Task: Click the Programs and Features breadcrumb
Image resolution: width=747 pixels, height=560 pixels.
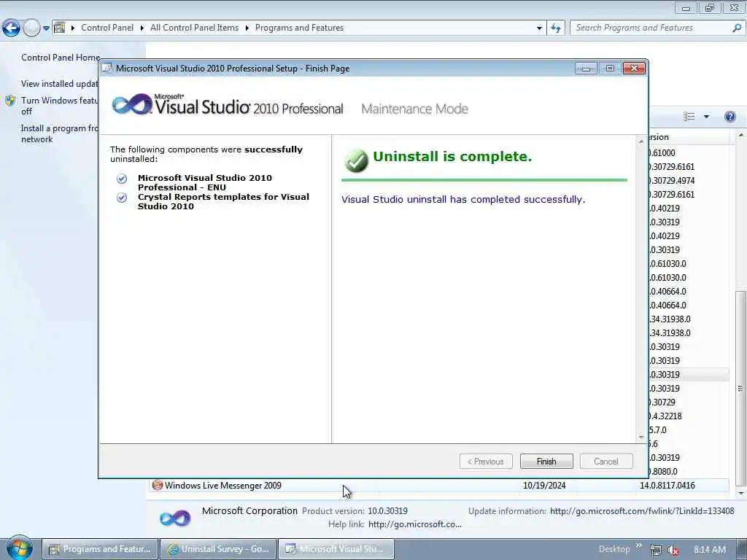Action: 299,28
